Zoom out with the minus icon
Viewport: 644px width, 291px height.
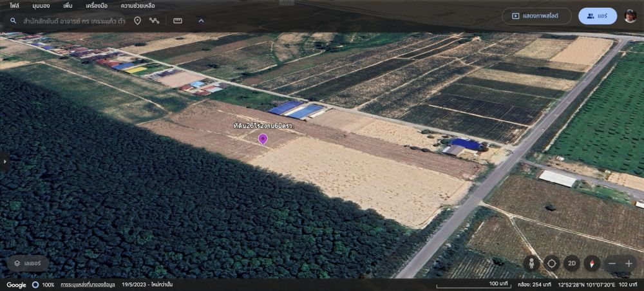[x=612, y=263]
